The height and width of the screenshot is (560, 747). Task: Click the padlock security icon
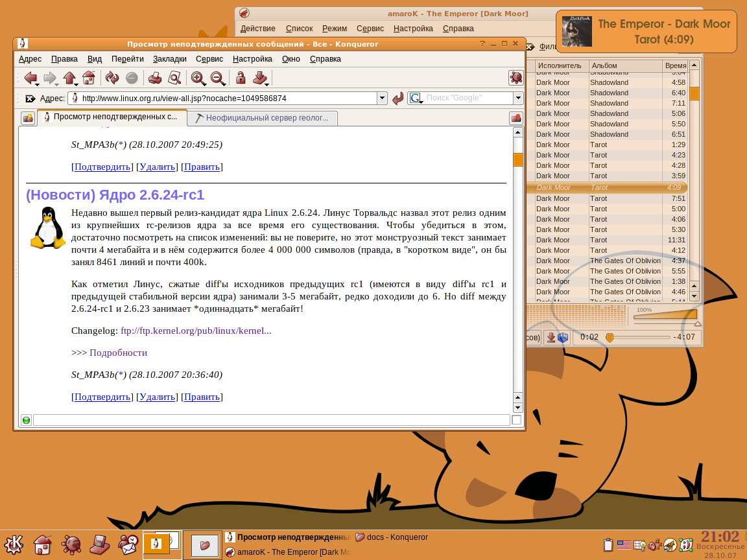241,78
